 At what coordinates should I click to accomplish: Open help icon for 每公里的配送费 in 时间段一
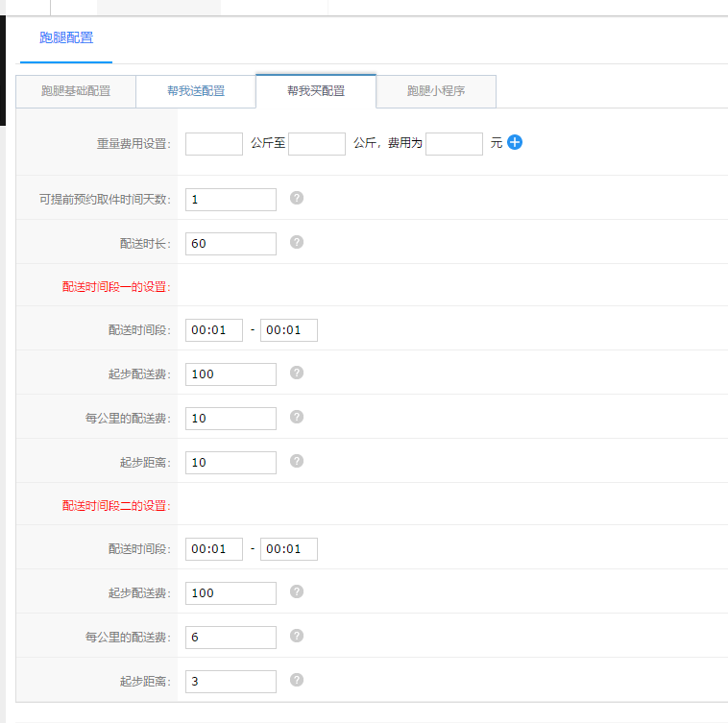point(297,417)
